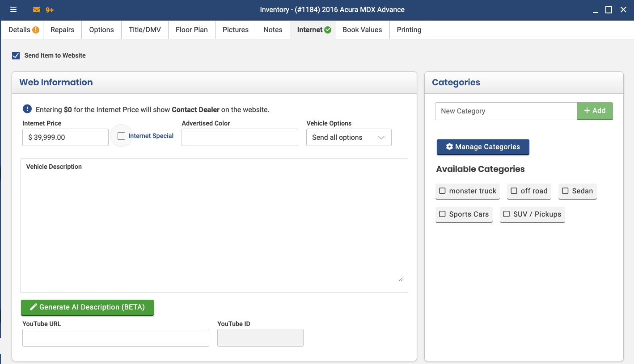Click the YouTube ID field
The height and width of the screenshot is (364, 634).
click(x=260, y=338)
